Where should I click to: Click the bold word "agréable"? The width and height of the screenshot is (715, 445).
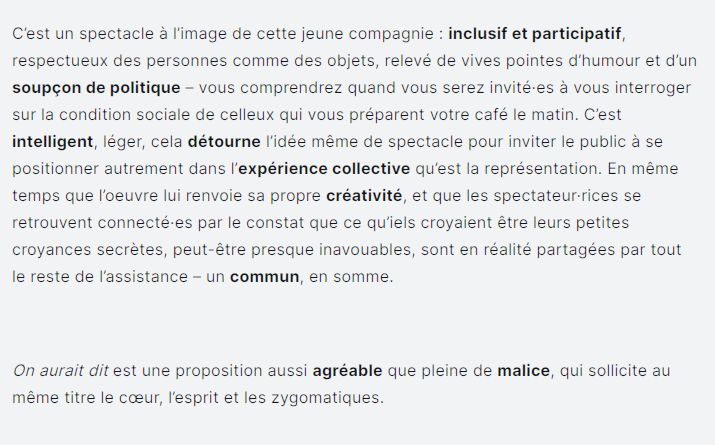tap(347, 371)
